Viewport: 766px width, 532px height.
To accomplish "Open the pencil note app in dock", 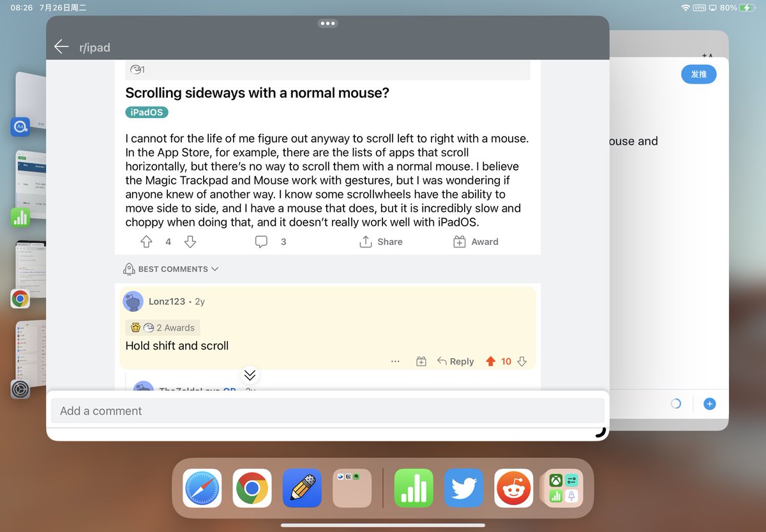I will [302, 488].
